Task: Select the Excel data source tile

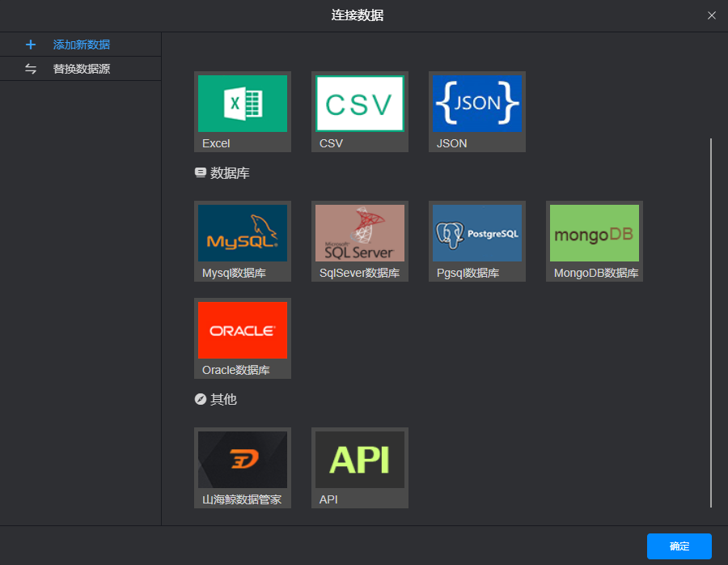Action: click(243, 112)
